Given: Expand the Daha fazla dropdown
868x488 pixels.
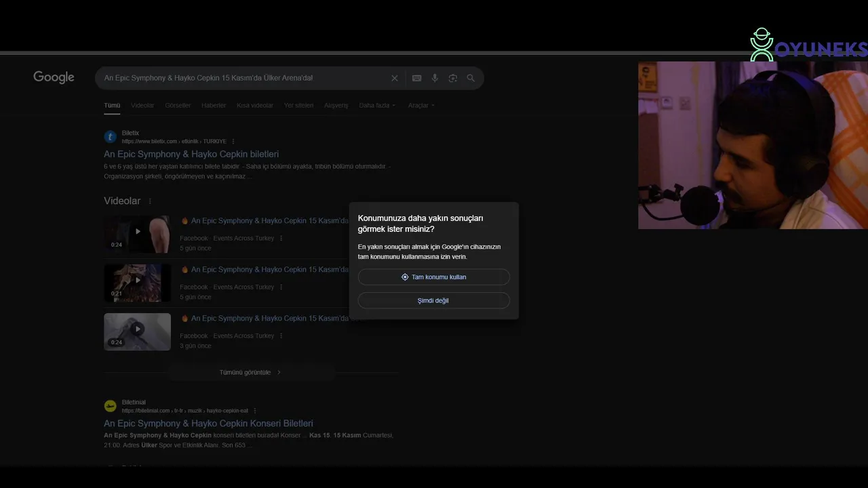Looking at the screenshot, I should 377,105.
